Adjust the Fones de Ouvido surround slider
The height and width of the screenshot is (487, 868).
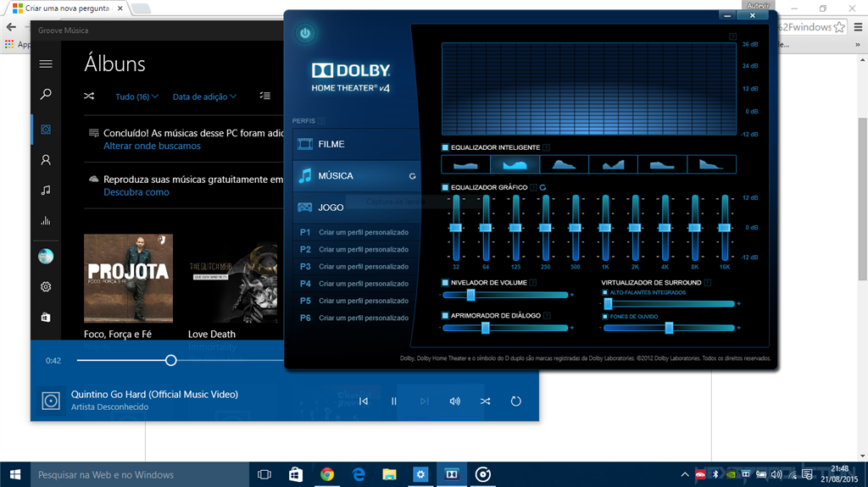[x=669, y=328]
